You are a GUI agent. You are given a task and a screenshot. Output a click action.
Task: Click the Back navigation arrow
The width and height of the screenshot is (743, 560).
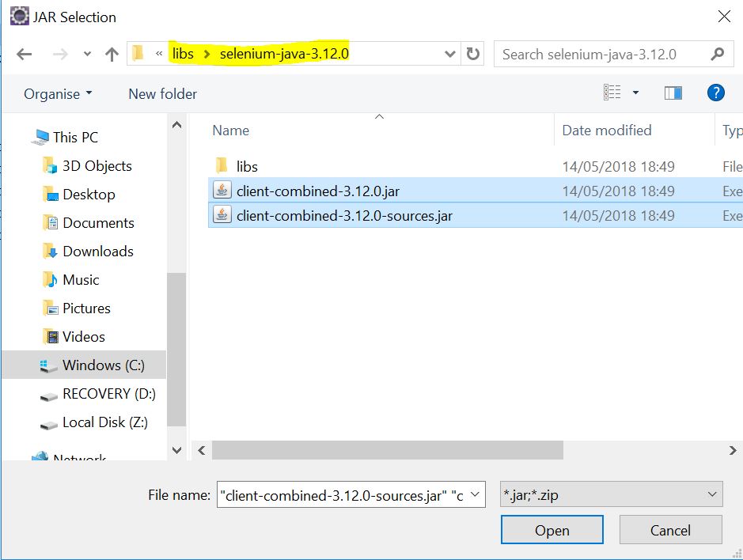(24, 55)
